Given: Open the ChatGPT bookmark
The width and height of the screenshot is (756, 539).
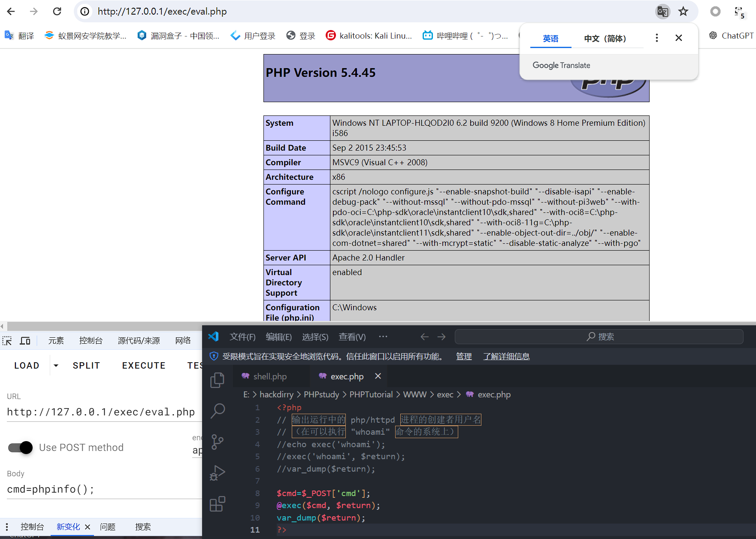Looking at the screenshot, I should click(x=731, y=36).
